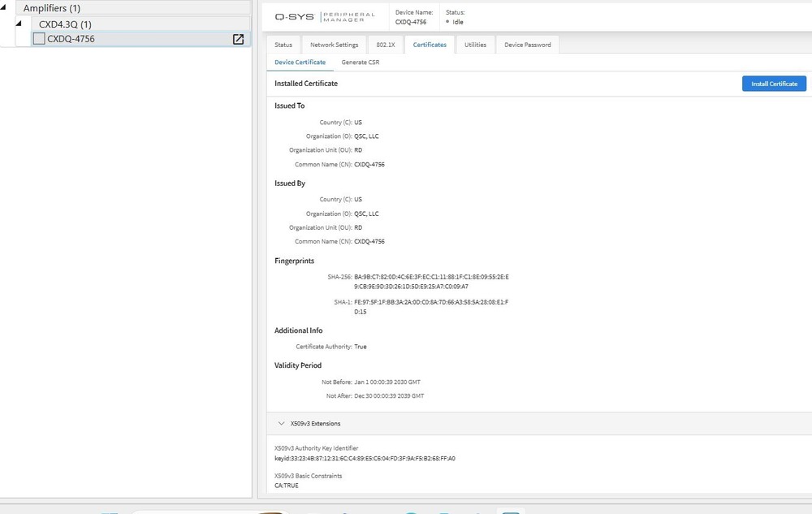812x514 pixels.
Task: Collapse the CXD4.3Q (1) tree arrow
Action: (19, 24)
